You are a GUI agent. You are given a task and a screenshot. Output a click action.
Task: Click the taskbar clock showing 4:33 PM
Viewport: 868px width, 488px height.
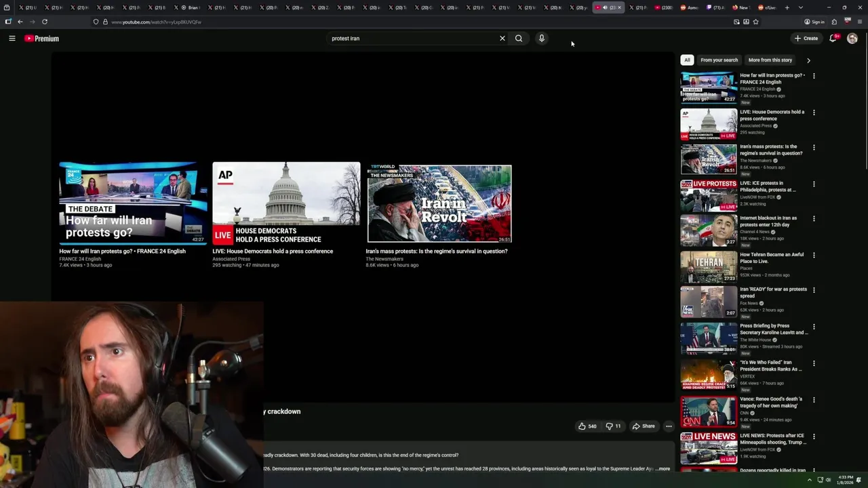[846, 480]
